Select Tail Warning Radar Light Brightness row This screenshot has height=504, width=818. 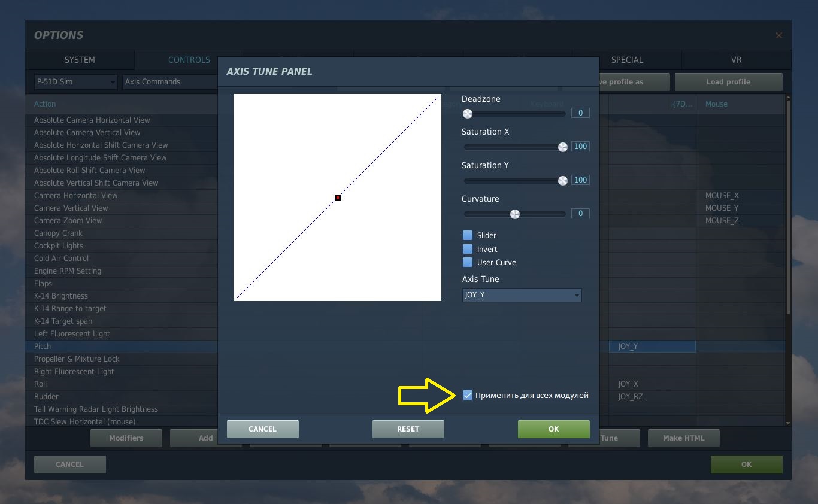[121, 409]
